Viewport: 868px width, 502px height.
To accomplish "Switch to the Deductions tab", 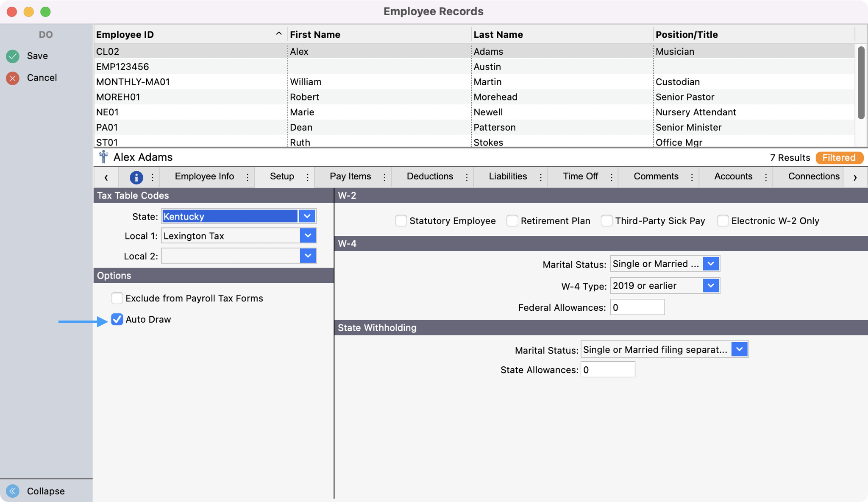I will click(x=430, y=176).
